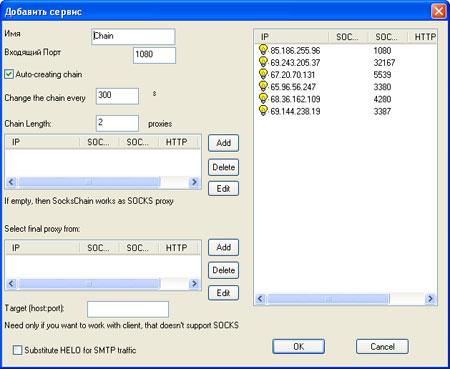Disable the Auto-creating chain checkbox
This screenshot has height=369, width=450.
(9, 74)
